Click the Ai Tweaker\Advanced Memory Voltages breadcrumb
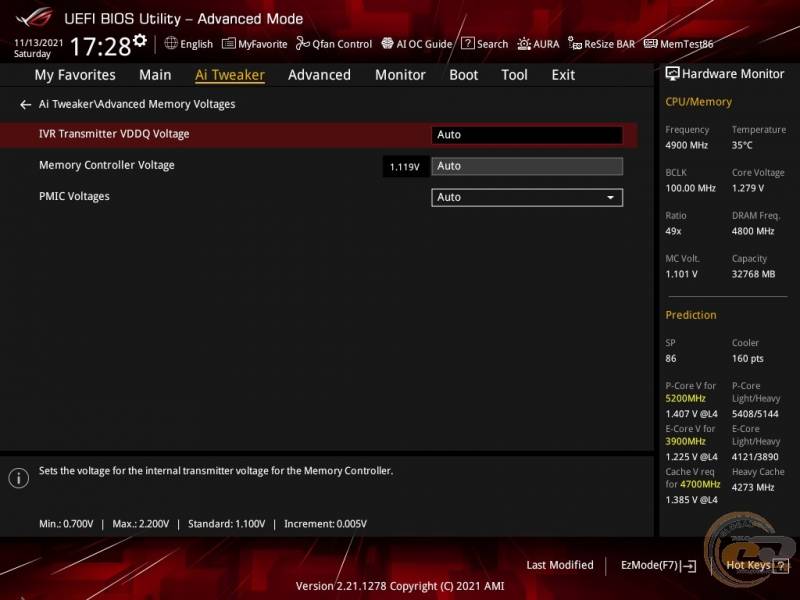The image size is (800, 600). click(137, 104)
